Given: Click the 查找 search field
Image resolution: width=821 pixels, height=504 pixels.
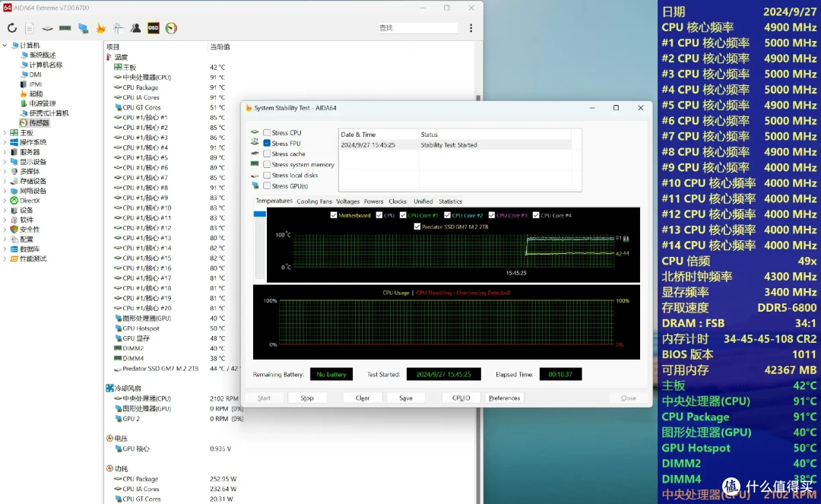Looking at the screenshot, I should click(x=417, y=27).
